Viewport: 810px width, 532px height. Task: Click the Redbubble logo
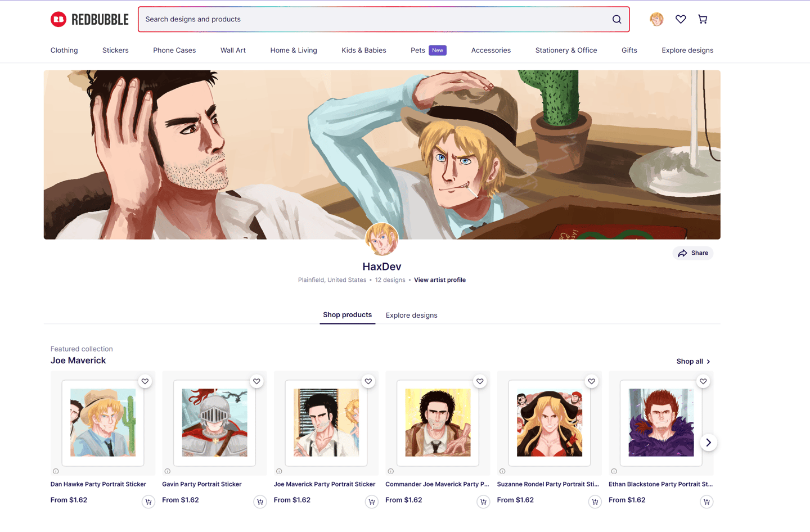(x=89, y=19)
